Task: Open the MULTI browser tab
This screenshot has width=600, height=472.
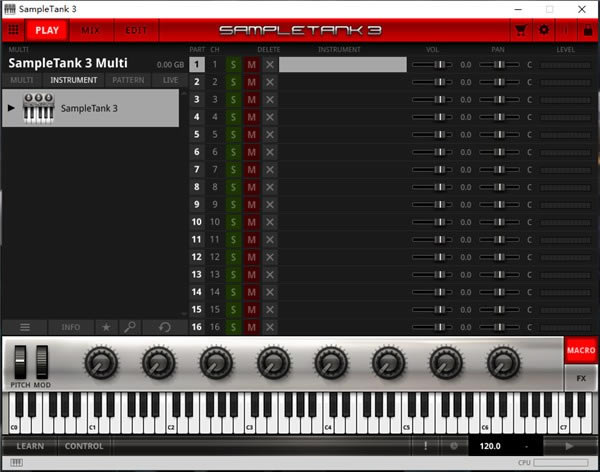Action: coord(21,80)
